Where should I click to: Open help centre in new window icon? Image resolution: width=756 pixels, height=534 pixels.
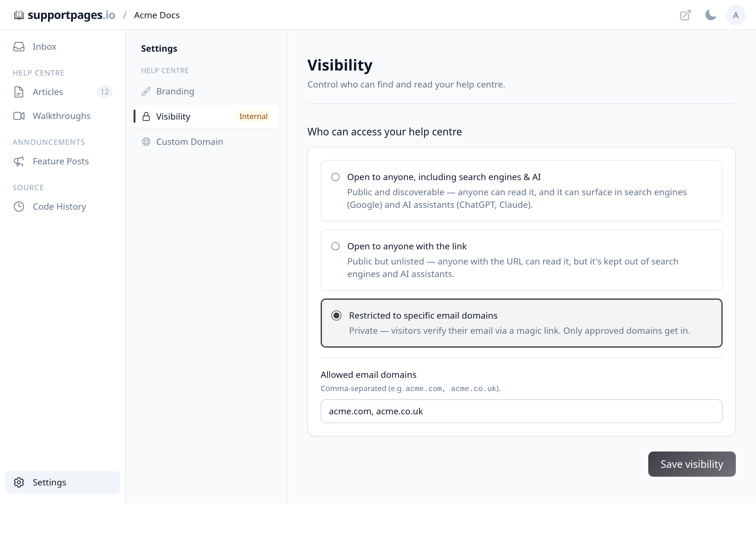tap(685, 15)
